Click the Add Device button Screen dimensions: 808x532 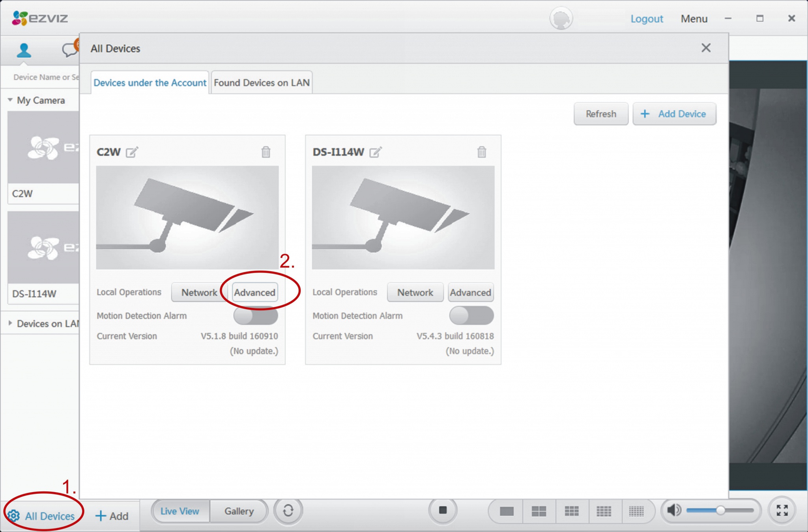click(x=674, y=114)
